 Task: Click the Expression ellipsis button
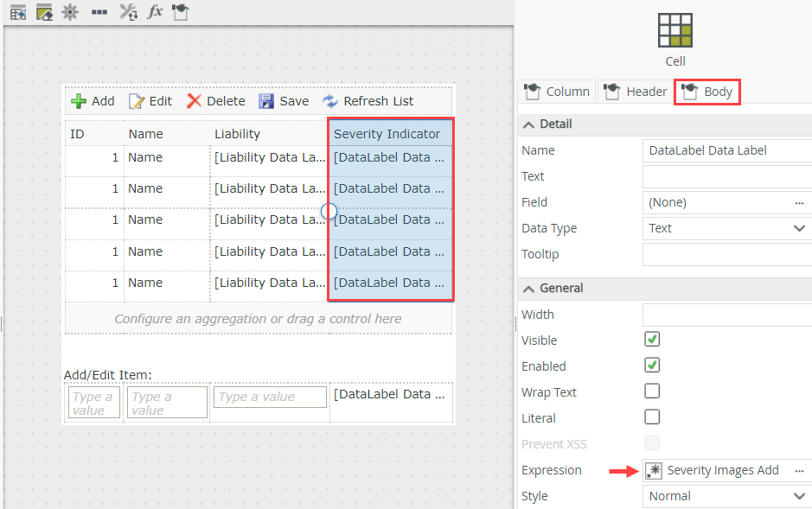[799, 470]
